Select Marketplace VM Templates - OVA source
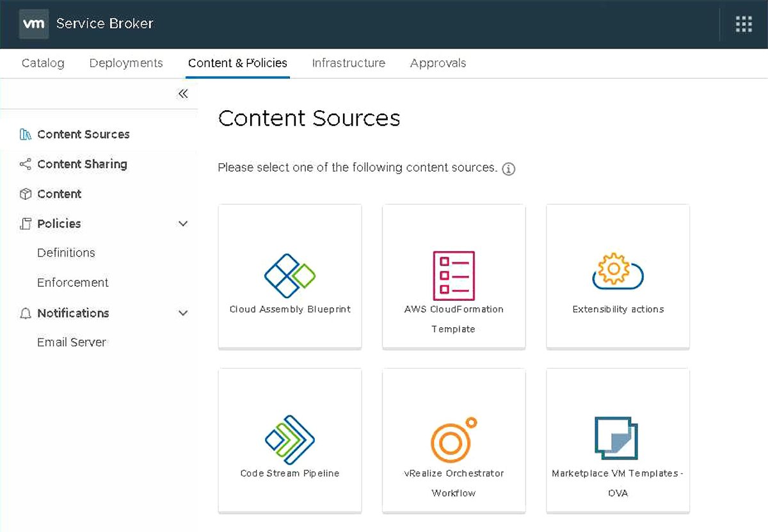Screen dimensions: 768x532 pyautogui.click(x=617, y=440)
